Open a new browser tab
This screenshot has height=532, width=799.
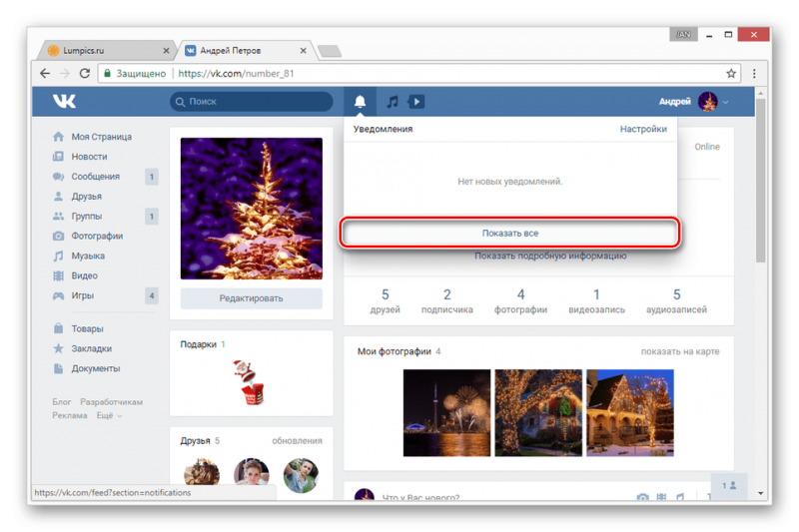coord(330,51)
